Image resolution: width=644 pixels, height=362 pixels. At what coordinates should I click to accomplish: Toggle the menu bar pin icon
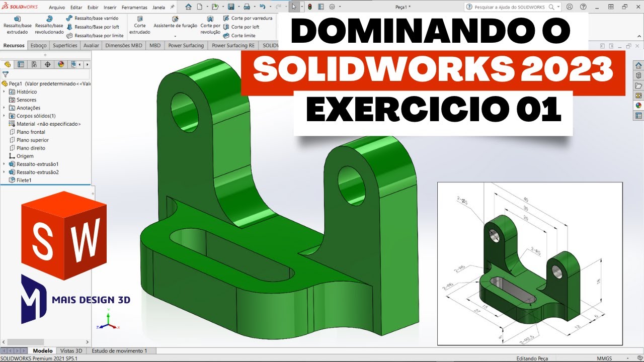pos(173,7)
